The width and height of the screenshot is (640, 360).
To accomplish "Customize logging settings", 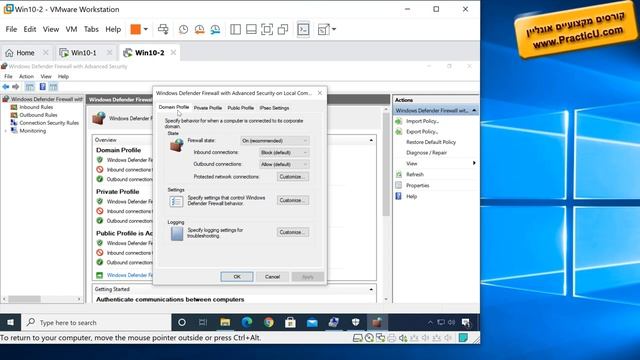I will [x=293, y=232].
